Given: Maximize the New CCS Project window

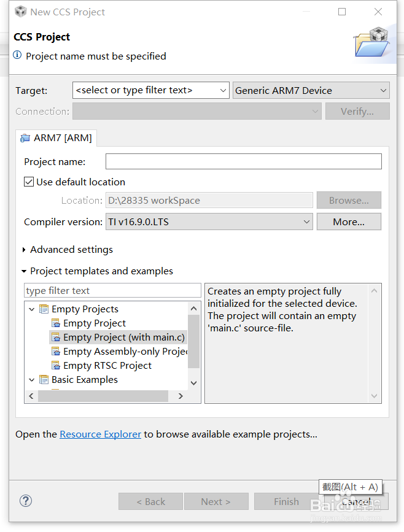Looking at the screenshot, I should 342,12.
